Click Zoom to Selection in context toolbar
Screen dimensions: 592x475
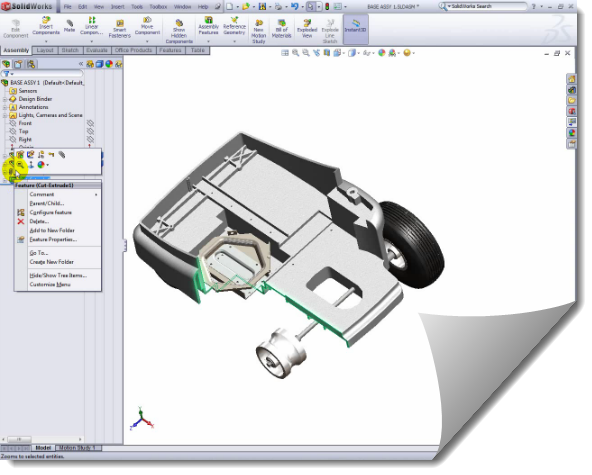(x=20, y=165)
